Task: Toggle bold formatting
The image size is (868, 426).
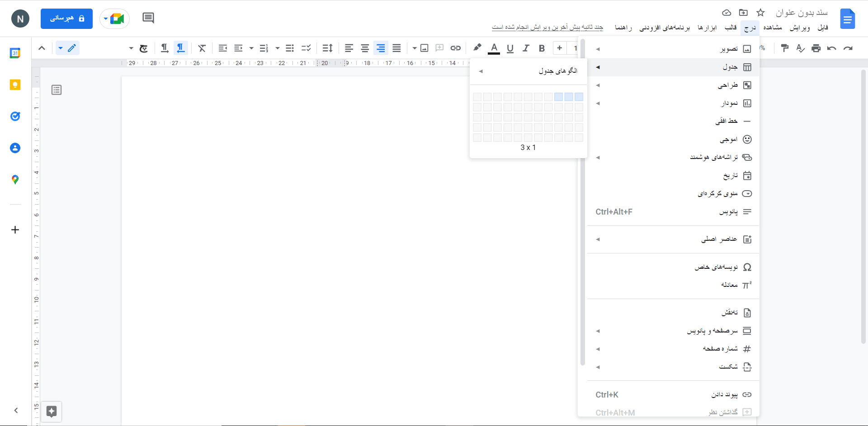Action: pyautogui.click(x=542, y=48)
